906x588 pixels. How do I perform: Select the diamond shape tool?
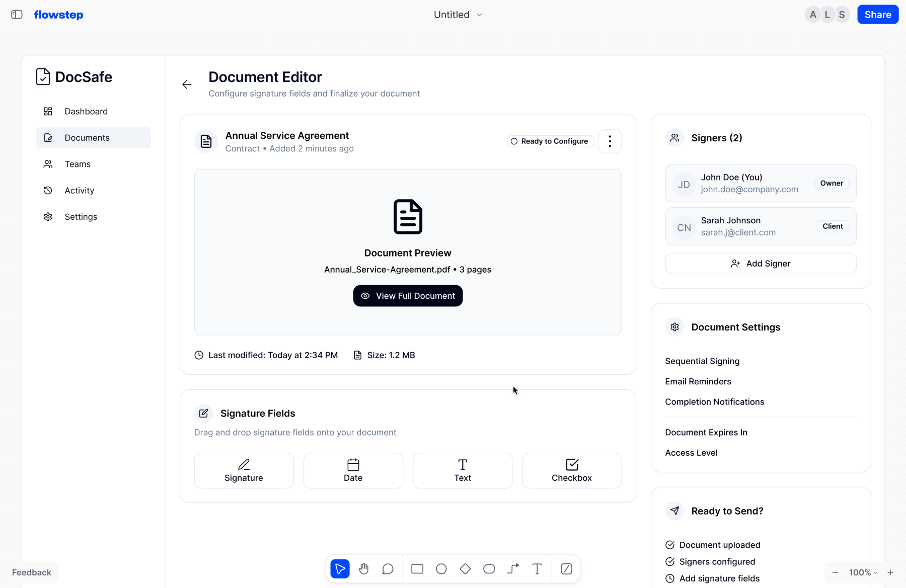[x=465, y=569]
